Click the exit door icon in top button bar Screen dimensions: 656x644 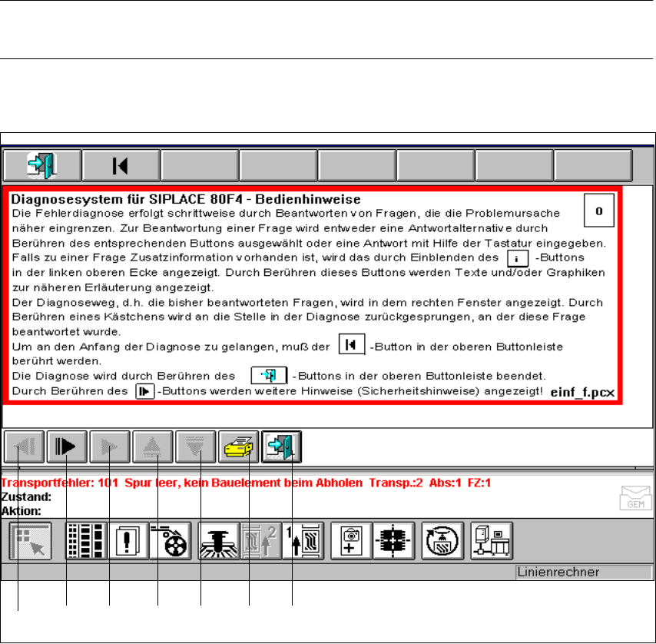pos(42,166)
